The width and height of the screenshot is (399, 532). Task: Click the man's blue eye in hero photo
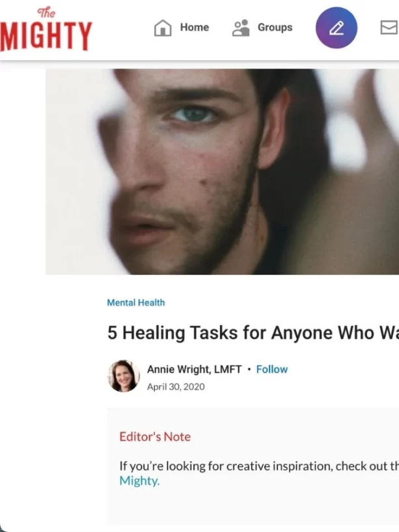click(x=194, y=115)
